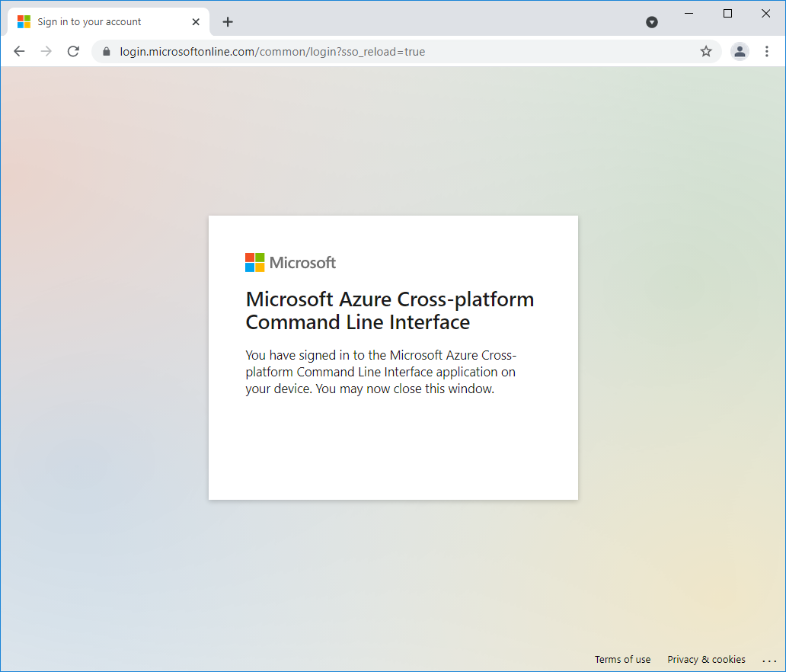Open the Chrome three-dot menu
Image resolution: width=786 pixels, height=672 pixels.
(766, 51)
